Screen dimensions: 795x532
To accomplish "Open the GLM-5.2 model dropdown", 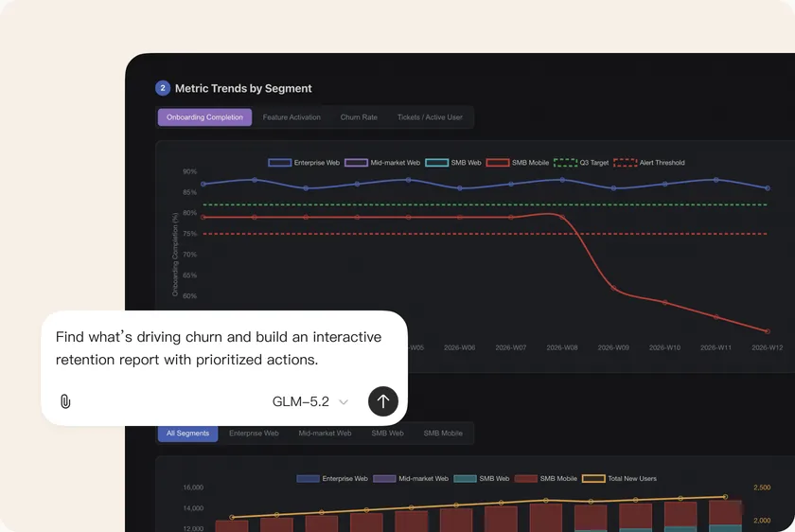I will pos(309,401).
